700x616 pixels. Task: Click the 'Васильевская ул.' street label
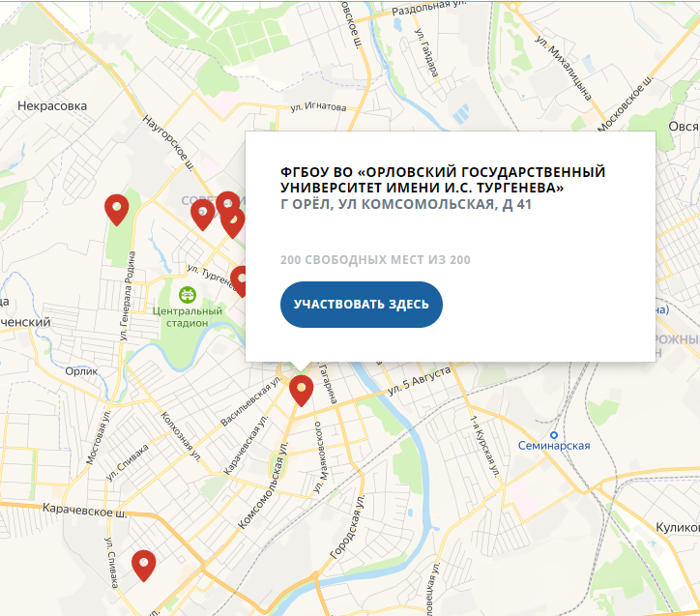(x=251, y=401)
